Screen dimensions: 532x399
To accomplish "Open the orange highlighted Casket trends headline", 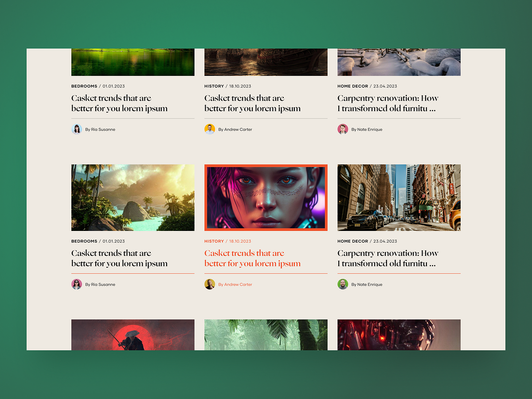I will point(253,258).
